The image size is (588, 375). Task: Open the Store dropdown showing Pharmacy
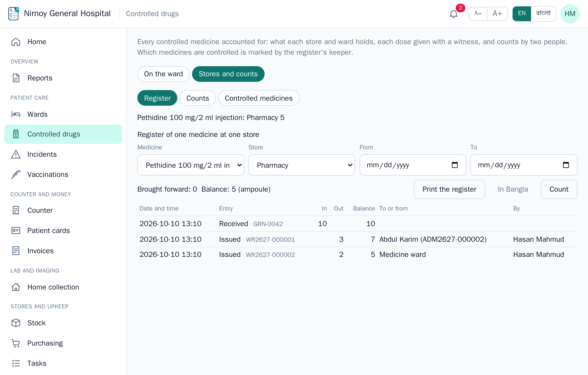(x=302, y=165)
